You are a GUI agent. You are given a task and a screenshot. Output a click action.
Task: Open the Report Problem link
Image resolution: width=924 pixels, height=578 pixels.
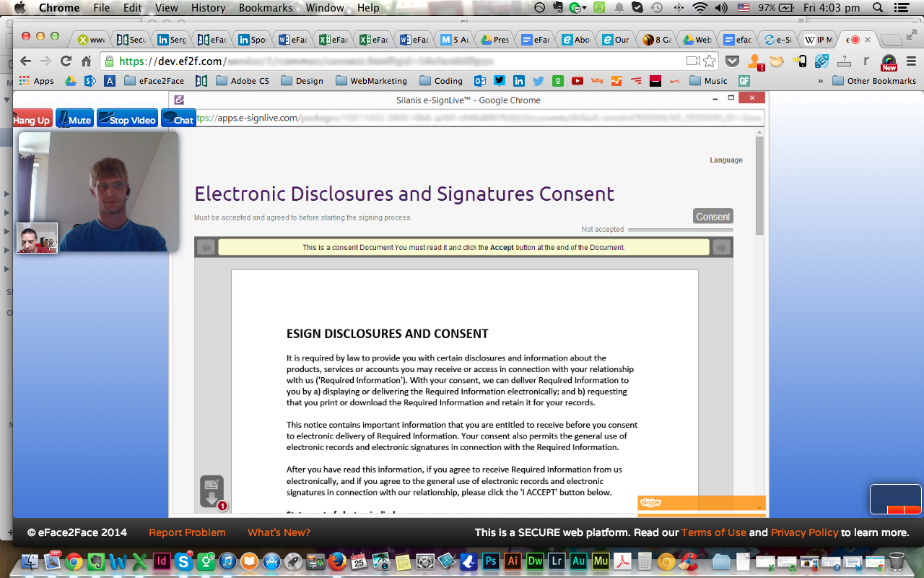(x=187, y=532)
